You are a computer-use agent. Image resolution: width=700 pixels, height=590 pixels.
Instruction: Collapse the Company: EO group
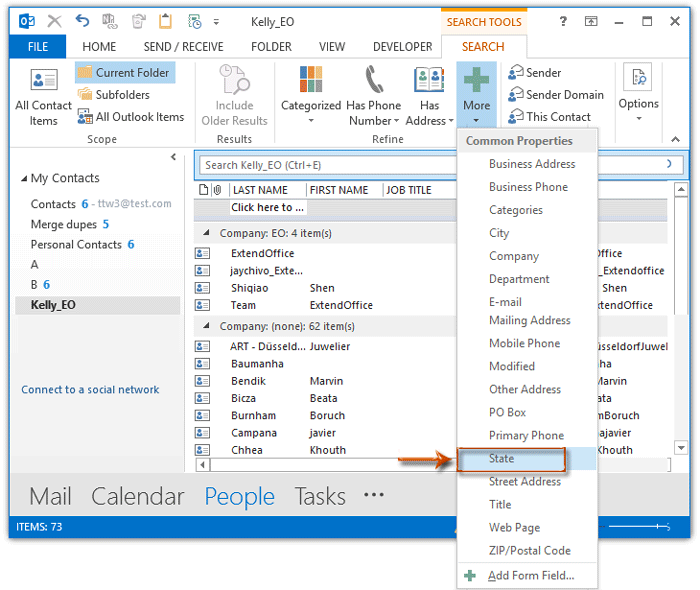tap(208, 233)
